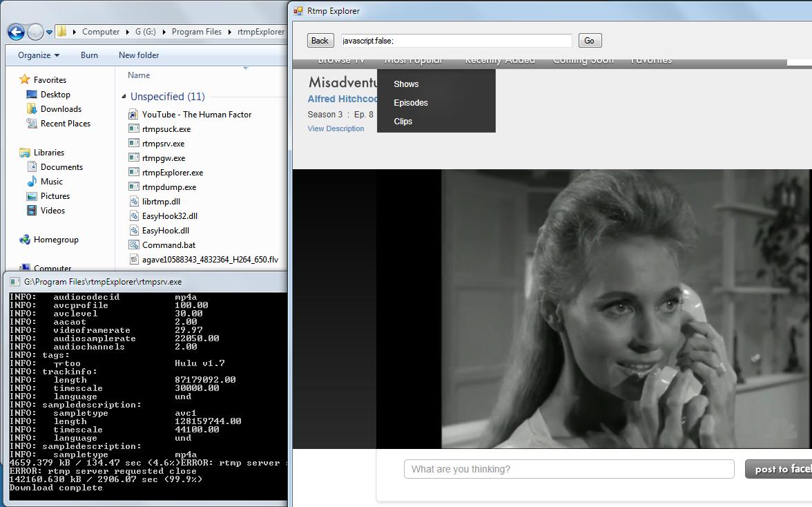Select Computer in the address breadcrumb

[101, 32]
